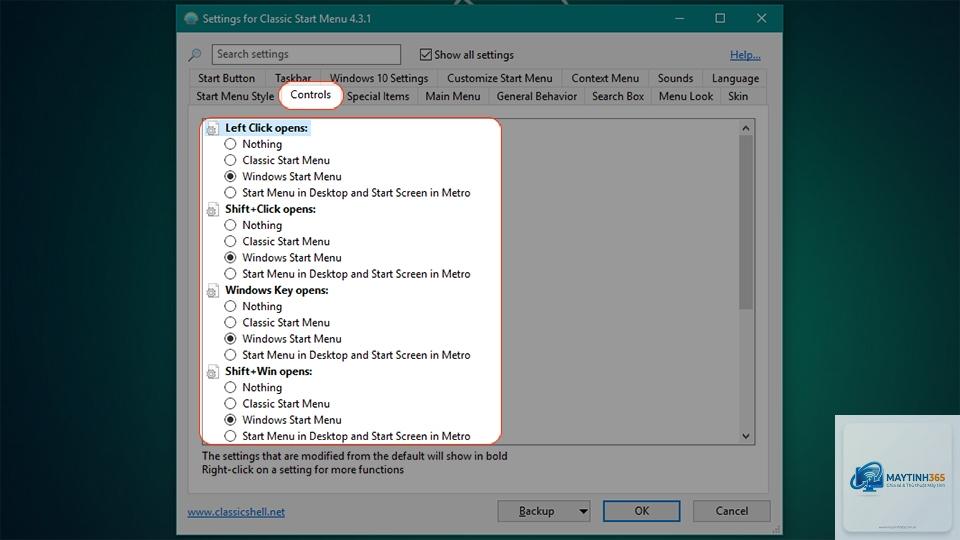The height and width of the screenshot is (540, 960).
Task: Switch to the Main Menu tab
Action: [453, 96]
